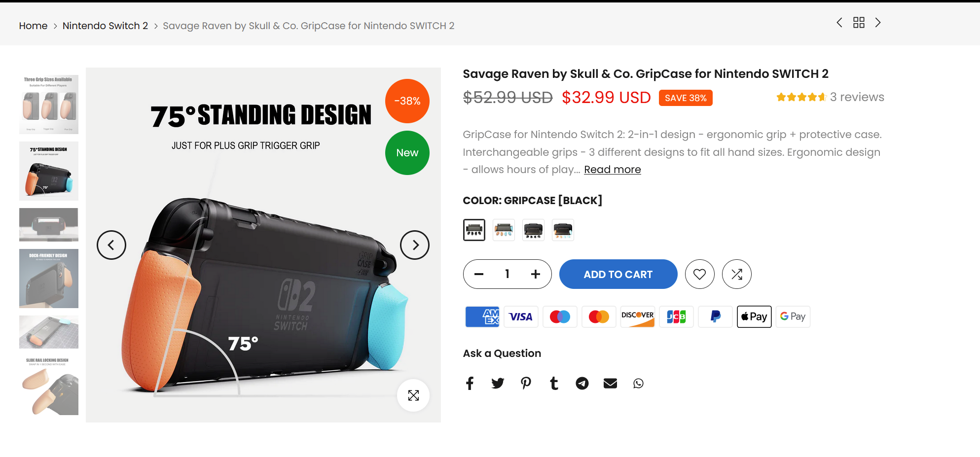Show next gallery image arrow
Screen dimensions: 980x457
pyautogui.click(x=414, y=245)
